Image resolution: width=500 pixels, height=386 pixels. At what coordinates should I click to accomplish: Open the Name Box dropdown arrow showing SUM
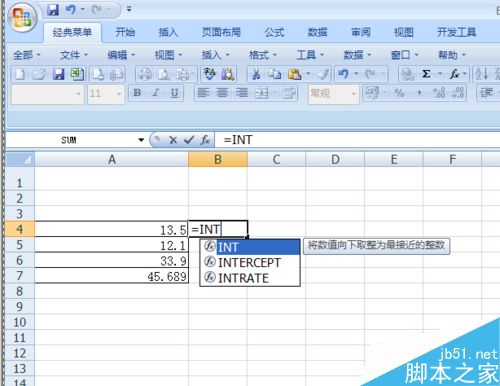(x=141, y=140)
